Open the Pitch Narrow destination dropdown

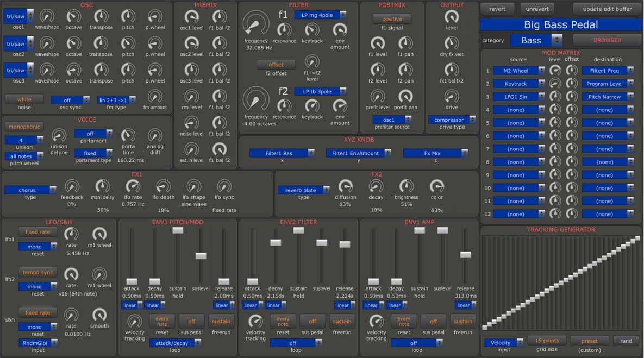tap(608, 97)
